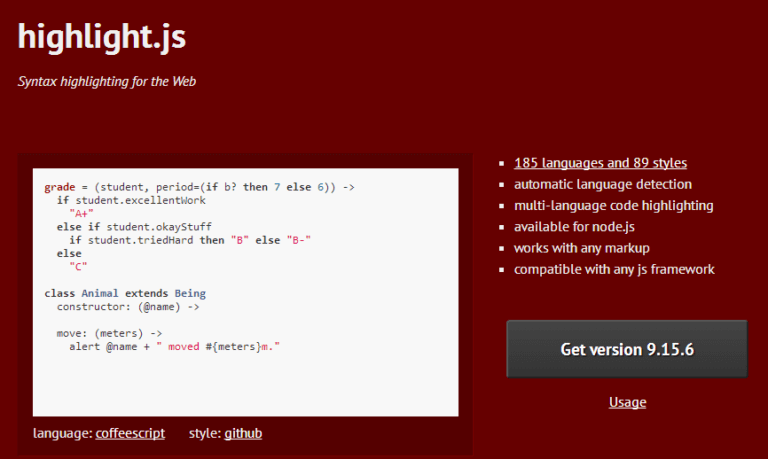Follow the github style link
Viewport: 768px width, 459px height.
click(x=243, y=433)
